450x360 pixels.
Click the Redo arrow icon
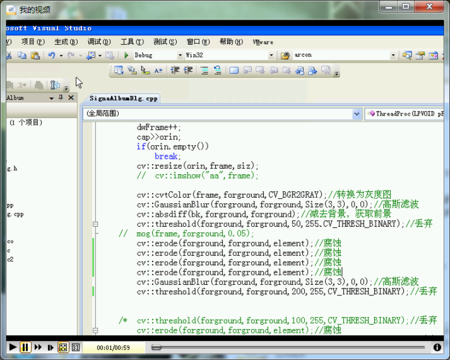(71, 55)
